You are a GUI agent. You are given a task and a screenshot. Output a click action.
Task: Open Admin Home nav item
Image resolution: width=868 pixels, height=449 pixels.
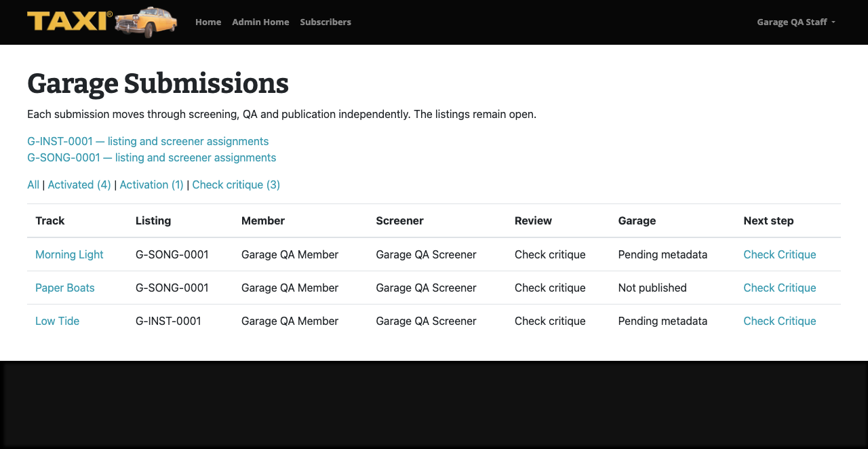click(x=260, y=22)
